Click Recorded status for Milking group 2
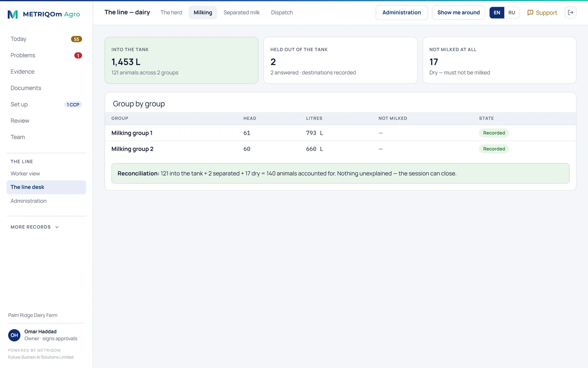The width and height of the screenshot is (588, 368). pyautogui.click(x=494, y=149)
